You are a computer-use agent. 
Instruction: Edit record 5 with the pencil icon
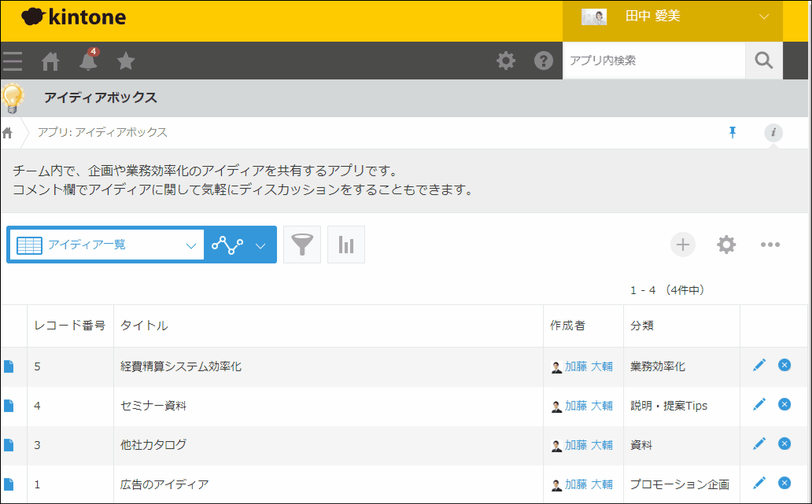coord(759,365)
